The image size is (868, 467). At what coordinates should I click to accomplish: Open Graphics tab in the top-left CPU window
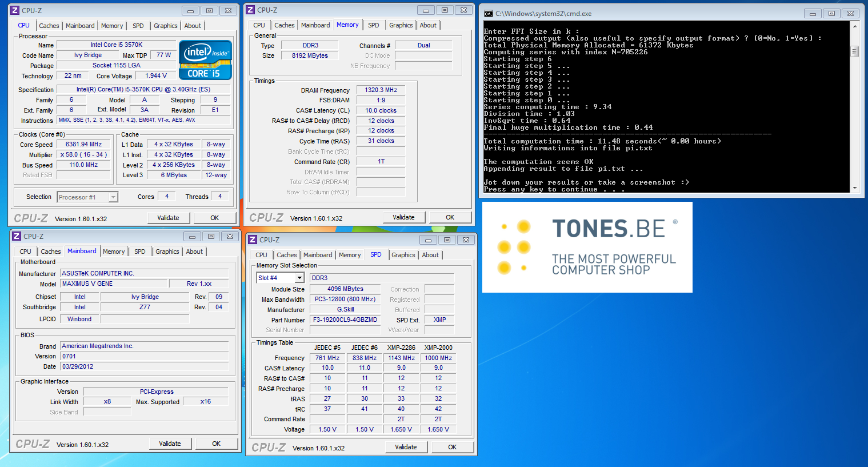(x=166, y=26)
